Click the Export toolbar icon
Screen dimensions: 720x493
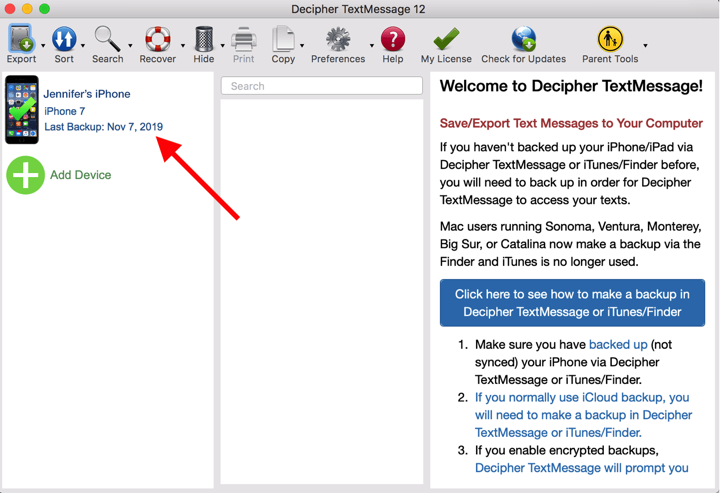coord(21,40)
